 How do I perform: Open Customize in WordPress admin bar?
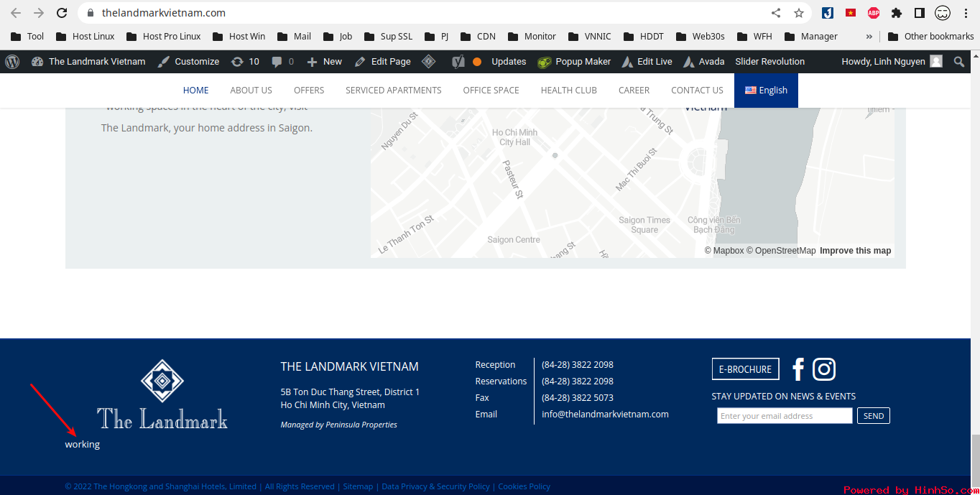(x=188, y=62)
